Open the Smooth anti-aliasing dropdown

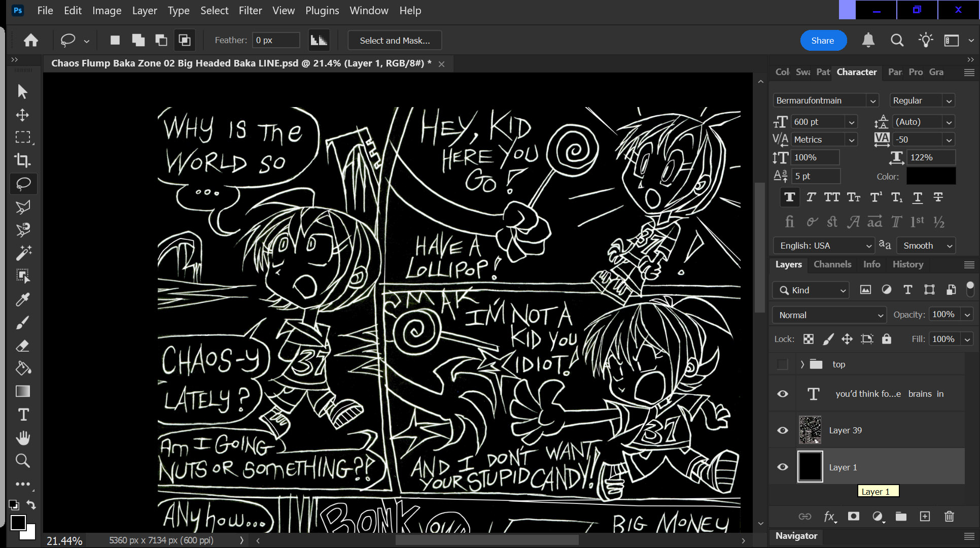click(x=926, y=246)
